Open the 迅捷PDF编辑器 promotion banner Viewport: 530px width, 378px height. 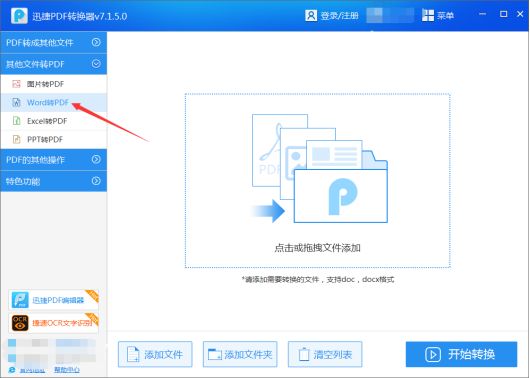(53, 300)
